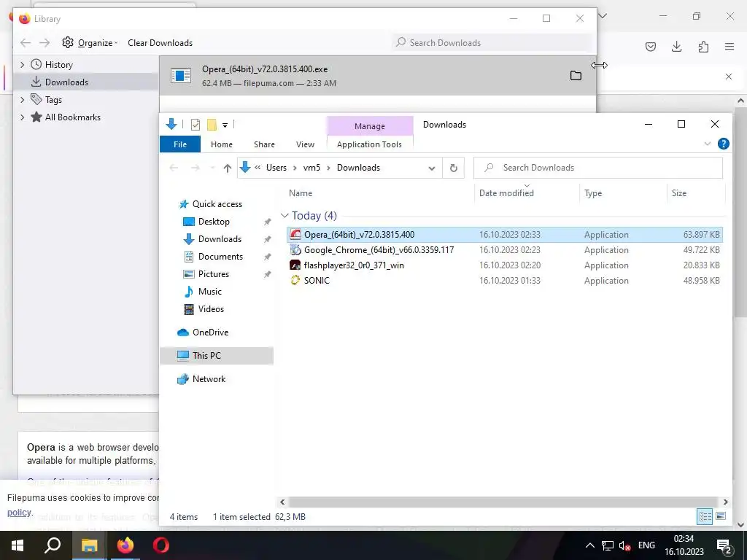Open the Customize Quick Access Toolbar dropdown
This screenshot has height=560, width=747.
(x=225, y=125)
